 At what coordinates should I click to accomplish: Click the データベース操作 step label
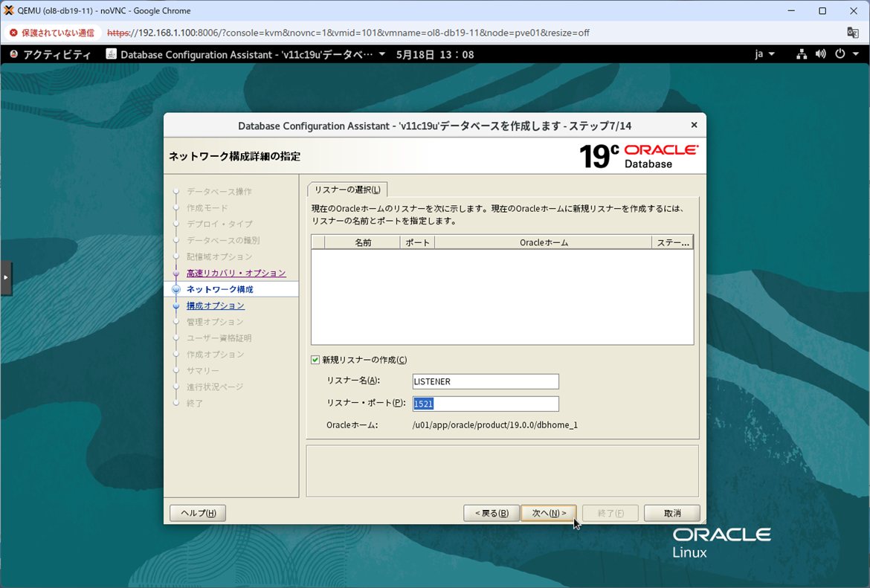click(219, 191)
